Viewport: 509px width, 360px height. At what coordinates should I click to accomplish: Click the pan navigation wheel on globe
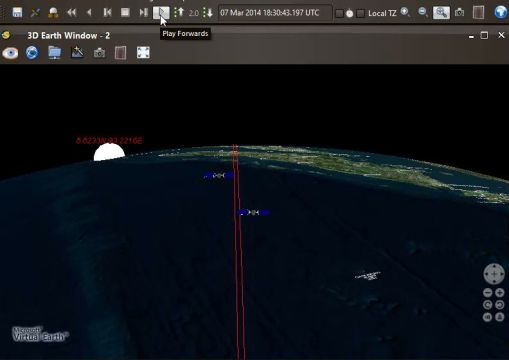494,274
